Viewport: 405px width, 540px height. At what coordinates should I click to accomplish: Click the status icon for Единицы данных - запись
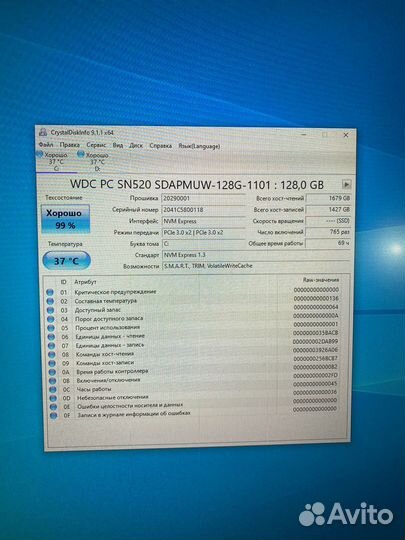pyautogui.click(x=51, y=346)
